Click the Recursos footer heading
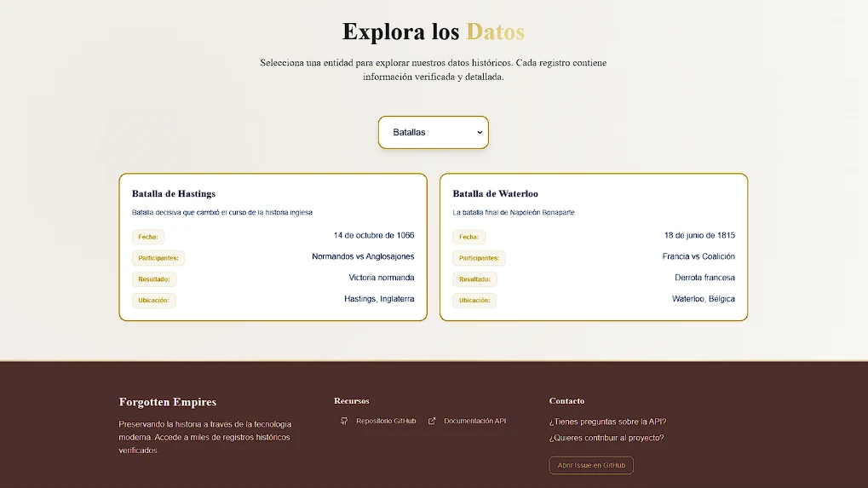 352,401
